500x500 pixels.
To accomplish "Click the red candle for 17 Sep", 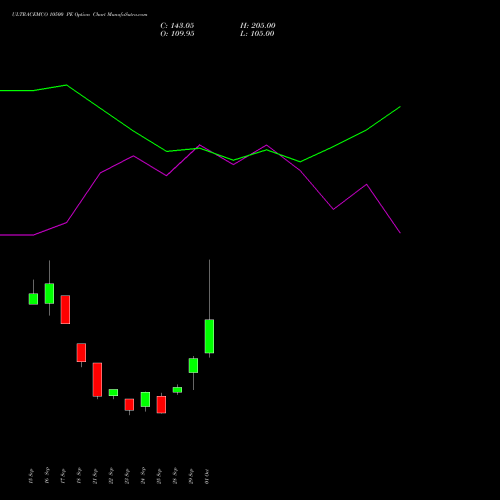I will pos(65,309).
